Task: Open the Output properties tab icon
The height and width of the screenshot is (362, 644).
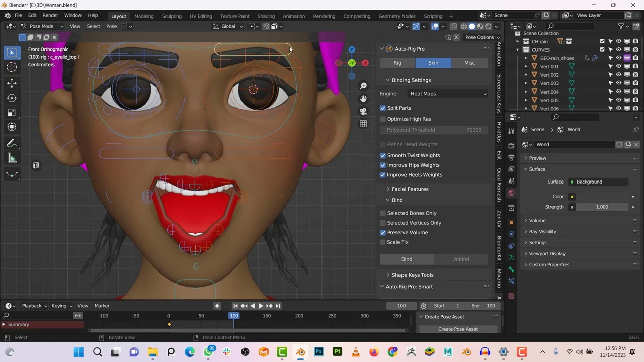Action: [x=511, y=157]
